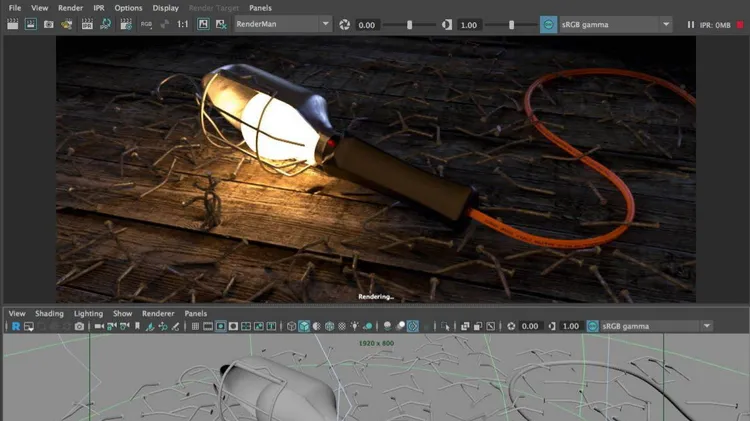
Task: Switch viewport to Wireframe cube icon
Action: pos(291,326)
